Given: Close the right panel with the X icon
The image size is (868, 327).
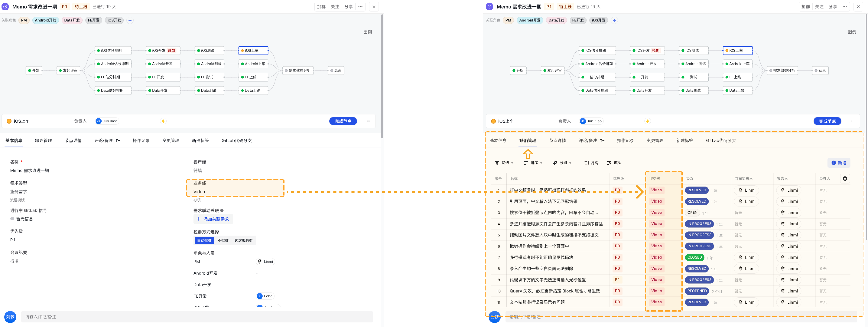Looking at the screenshot, I should (858, 7).
